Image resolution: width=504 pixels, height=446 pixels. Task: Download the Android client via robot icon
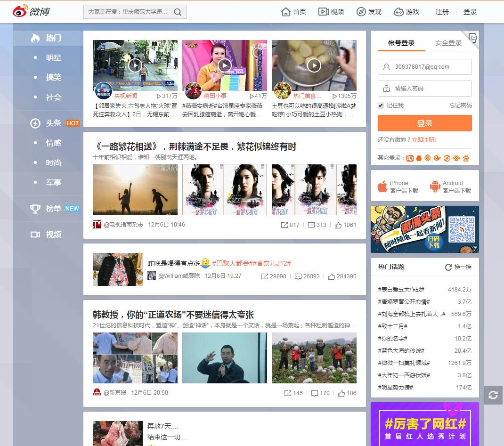pos(435,187)
